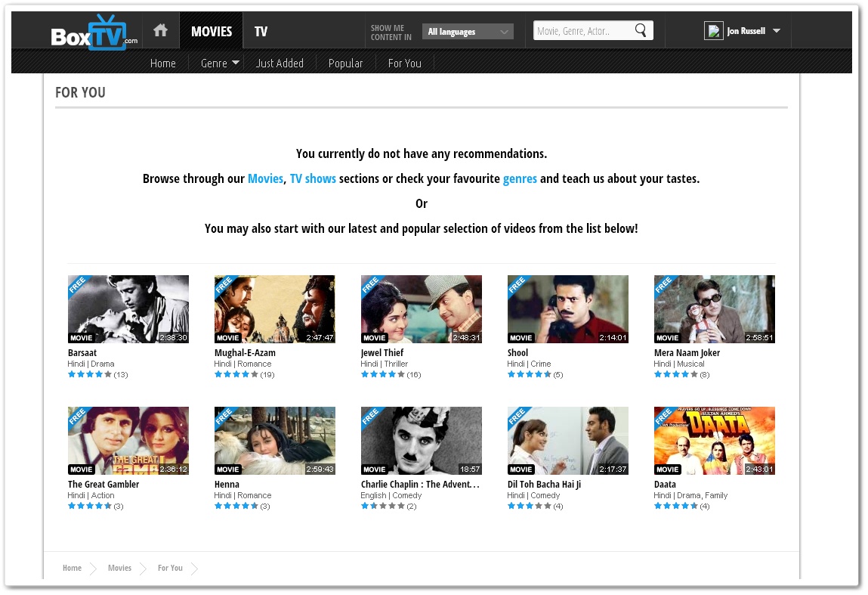Open the All languages dropdown

click(467, 31)
